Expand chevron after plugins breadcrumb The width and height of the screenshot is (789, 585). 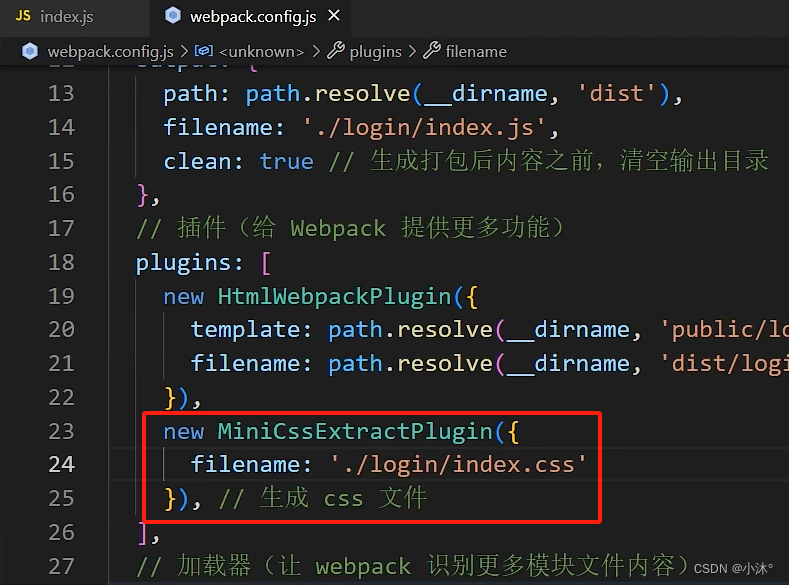pos(412,51)
